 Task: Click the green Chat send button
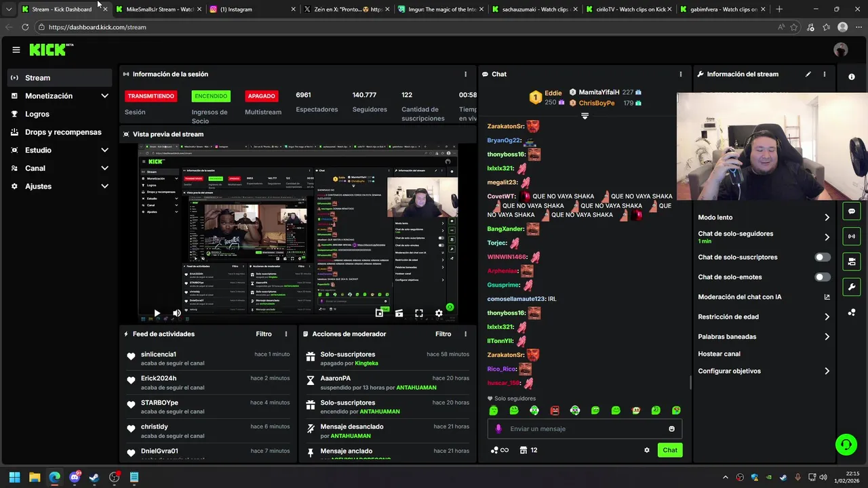670,450
